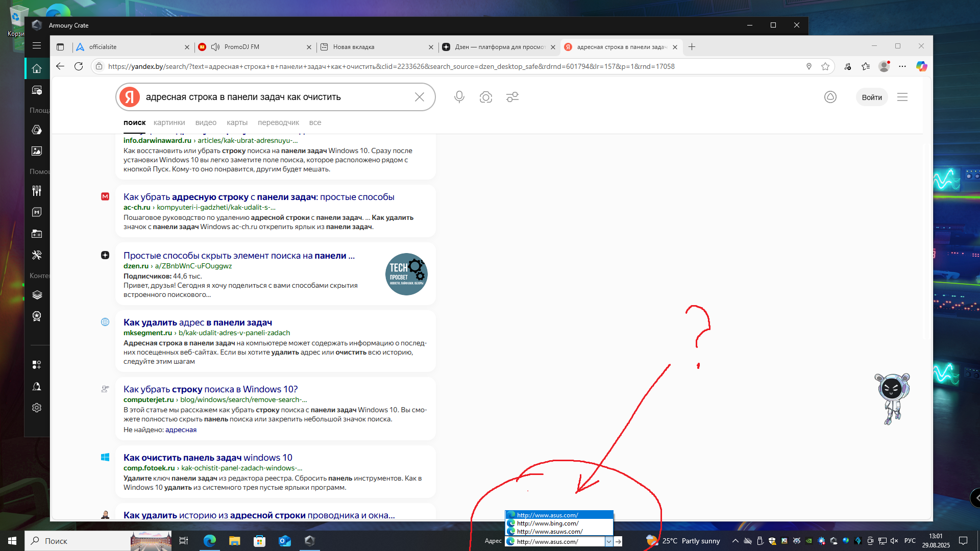Click the Alice assistant icon near Войти
This screenshot has width=980, height=551.
(x=830, y=97)
